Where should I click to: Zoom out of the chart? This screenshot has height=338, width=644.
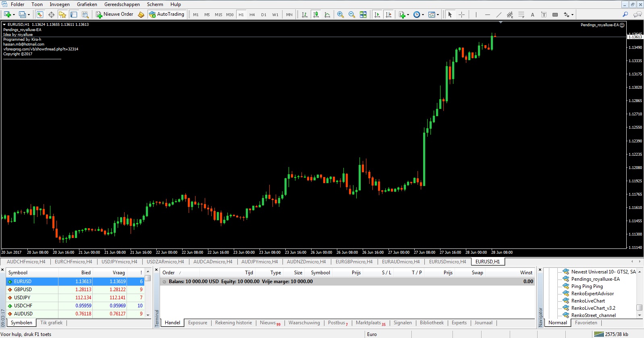click(352, 15)
